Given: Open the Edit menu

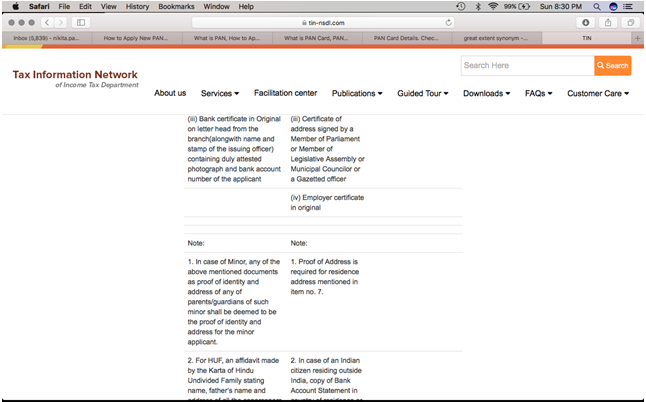Looking at the screenshot, I should [85, 7].
